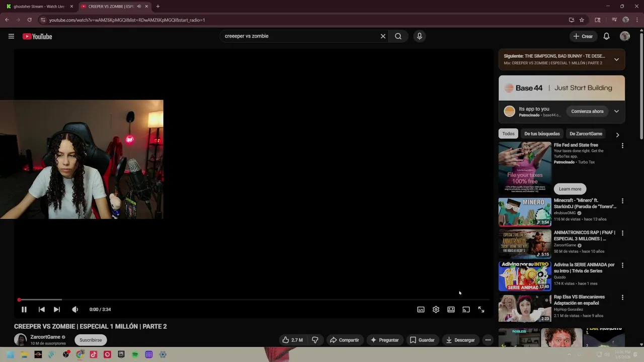Select the Todos filter chip

pos(508,134)
